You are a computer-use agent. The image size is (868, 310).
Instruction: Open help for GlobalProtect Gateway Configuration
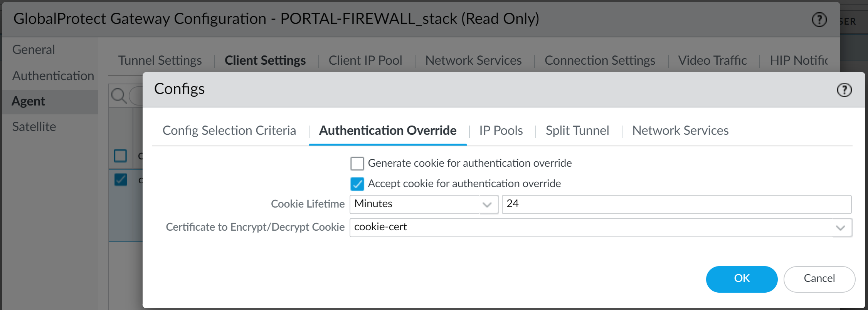(x=819, y=20)
